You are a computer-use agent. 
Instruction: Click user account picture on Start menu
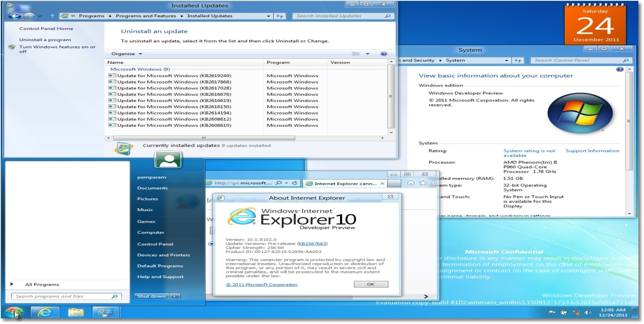tap(169, 160)
